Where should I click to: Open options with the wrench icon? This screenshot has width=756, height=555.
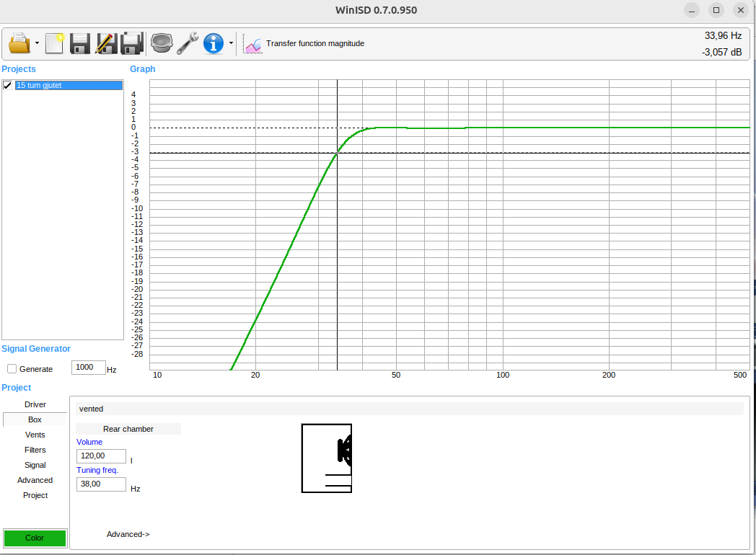(188, 43)
